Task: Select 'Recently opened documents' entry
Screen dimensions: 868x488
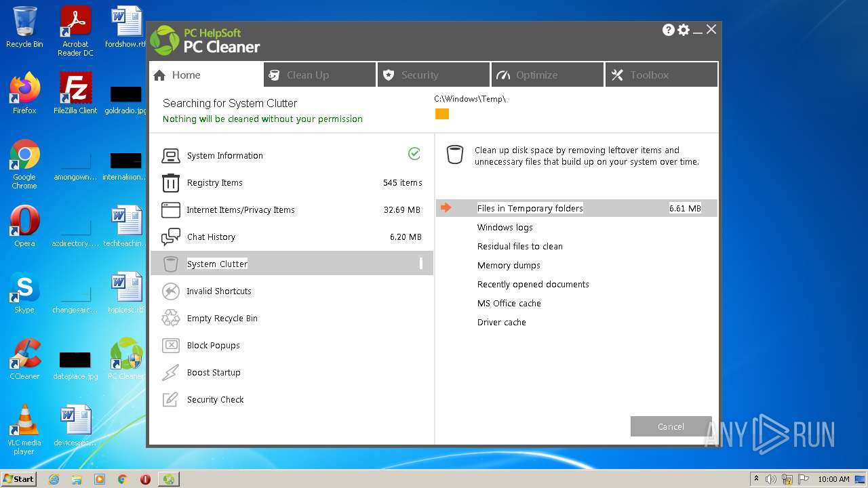Action: click(533, 284)
